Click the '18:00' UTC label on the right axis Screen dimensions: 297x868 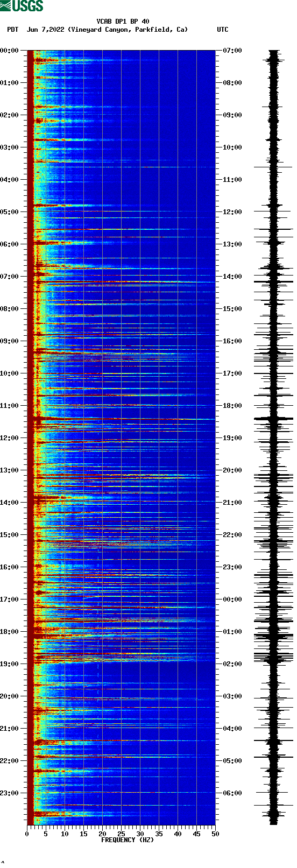pyautogui.click(x=232, y=406)
